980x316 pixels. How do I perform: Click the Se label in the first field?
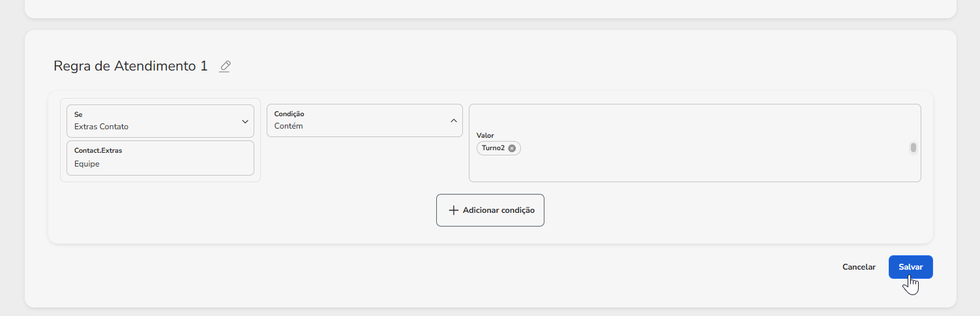78,114
